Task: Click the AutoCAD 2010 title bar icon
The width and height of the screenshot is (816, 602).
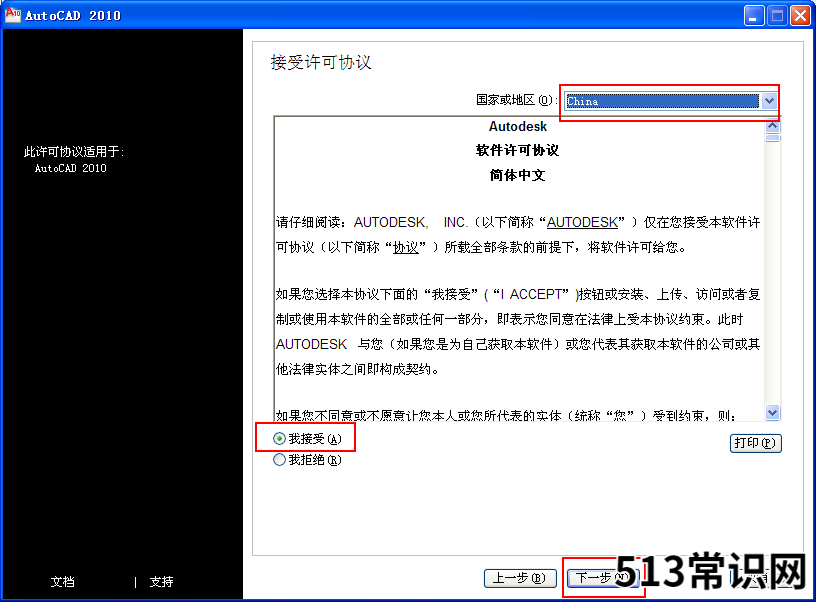Action: pos(12,15)
